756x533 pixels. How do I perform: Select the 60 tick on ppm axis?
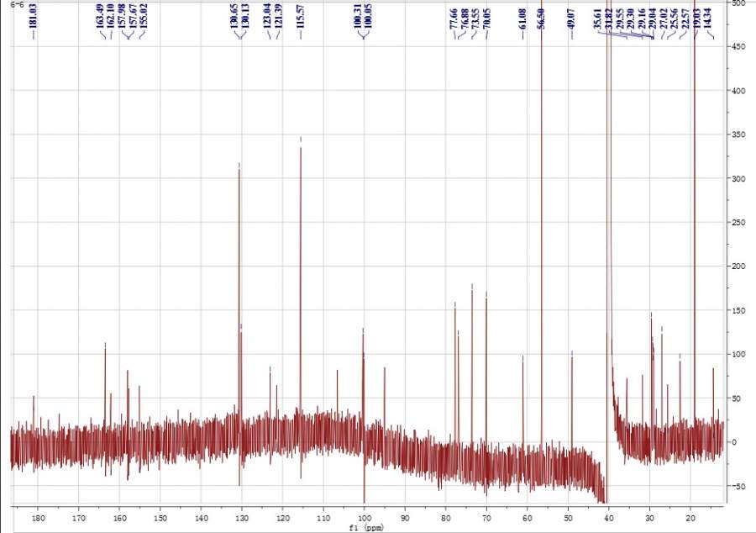pos(528,519)
